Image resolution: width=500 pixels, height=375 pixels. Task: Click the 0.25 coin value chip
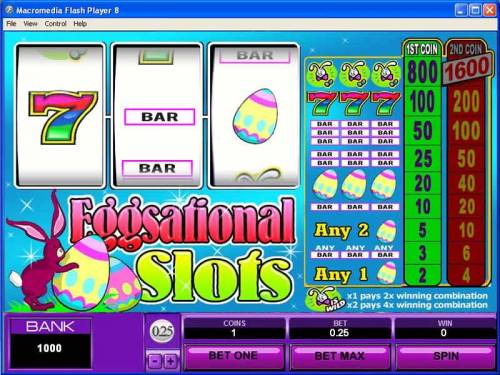(162, 331)
